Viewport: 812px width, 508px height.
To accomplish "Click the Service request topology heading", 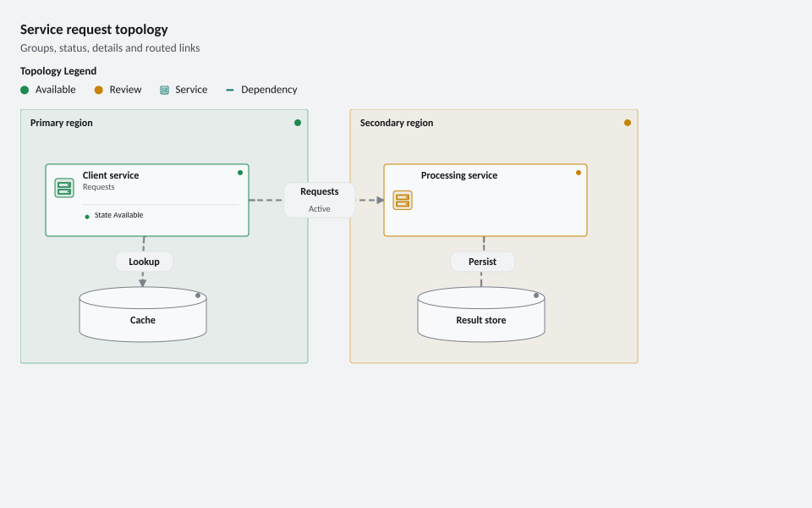I will (x=94, y=30).
